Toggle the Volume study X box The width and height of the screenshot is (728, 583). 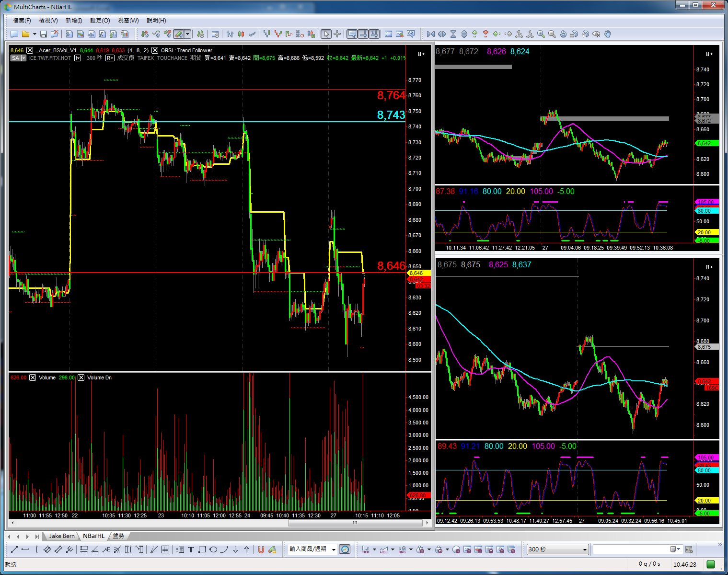click(33, 377)
